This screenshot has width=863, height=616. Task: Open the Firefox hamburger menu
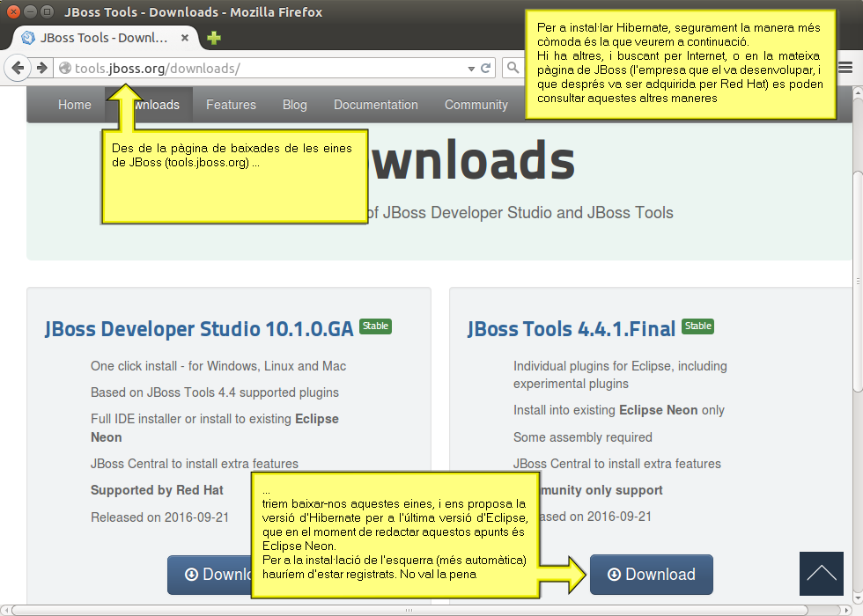845,68
